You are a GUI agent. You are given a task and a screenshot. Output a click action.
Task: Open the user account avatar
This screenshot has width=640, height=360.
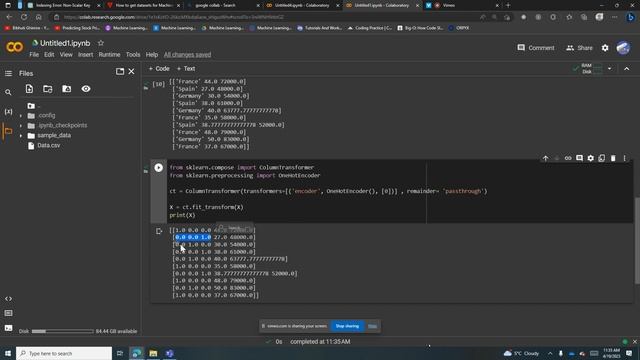[623, 48]
